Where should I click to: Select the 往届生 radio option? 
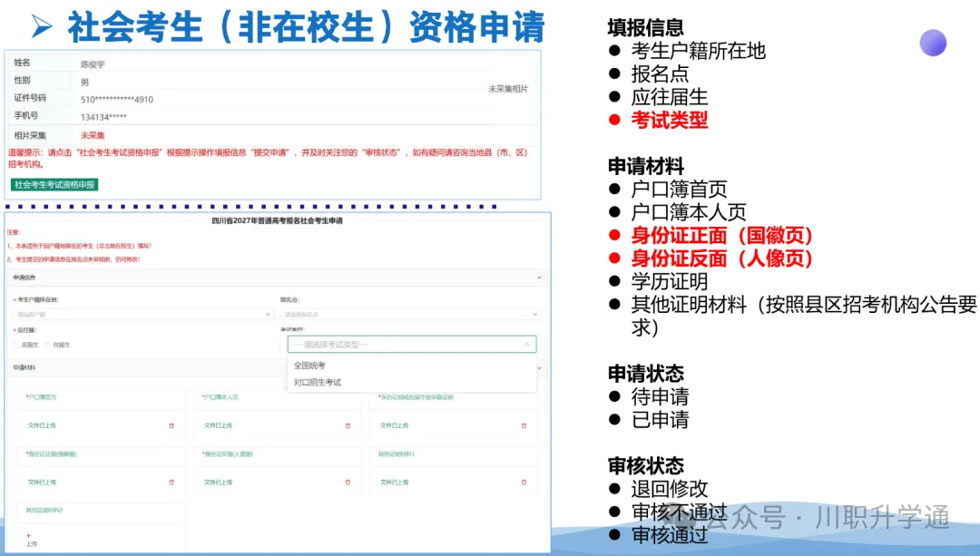click(48, 345)
